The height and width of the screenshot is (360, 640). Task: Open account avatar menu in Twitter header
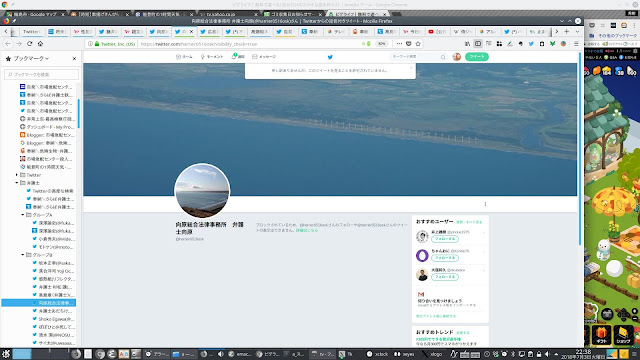[x=457, y=57]
